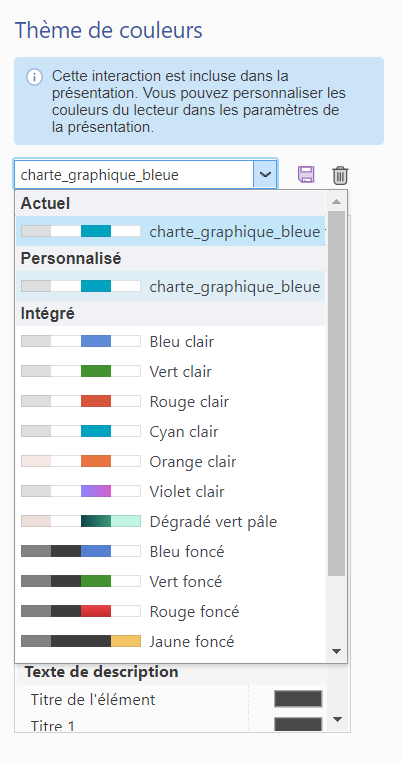Choose the Vert clair theme

(171, 371)
